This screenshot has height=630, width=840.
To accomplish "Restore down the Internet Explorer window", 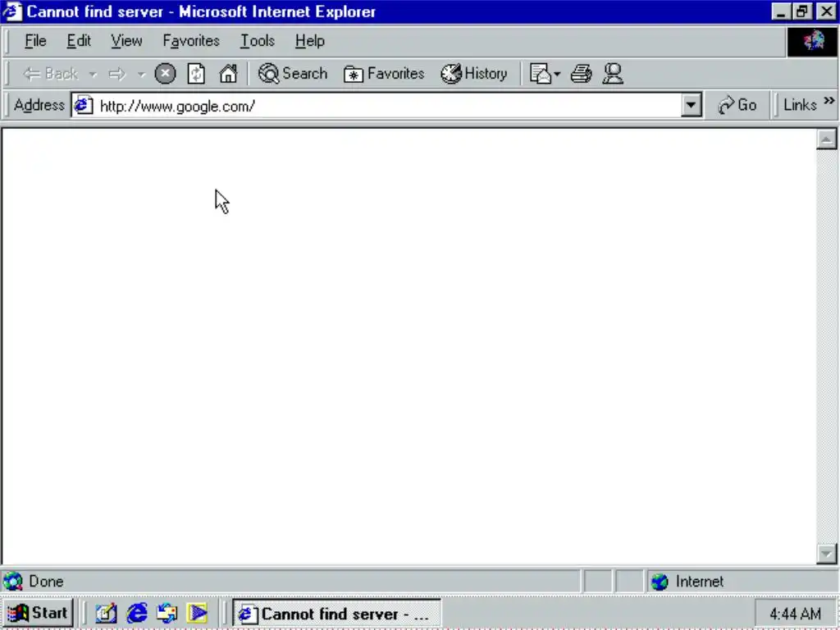I will click(x=802, y=11).
